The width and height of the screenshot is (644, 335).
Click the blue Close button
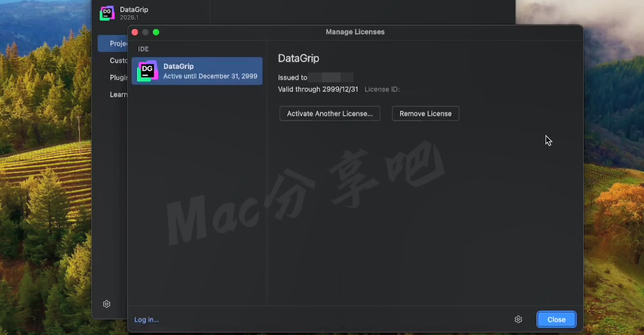pyautogui.click(x=556, y=320)
